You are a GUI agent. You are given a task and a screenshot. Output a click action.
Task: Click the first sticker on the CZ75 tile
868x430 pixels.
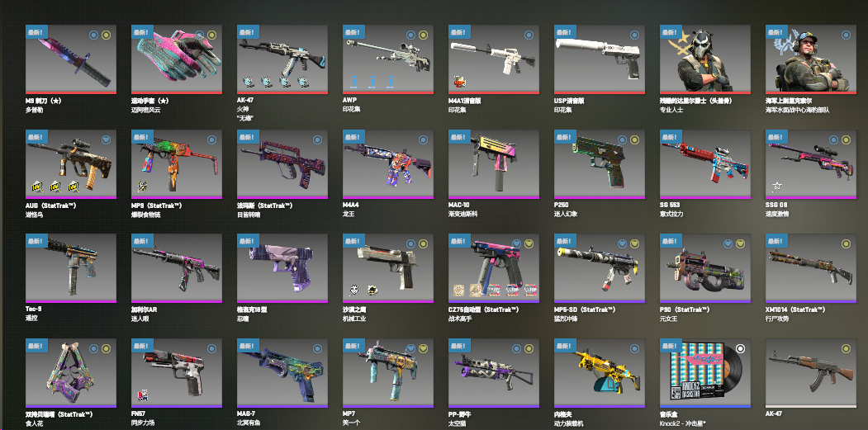tap(459, 290)
